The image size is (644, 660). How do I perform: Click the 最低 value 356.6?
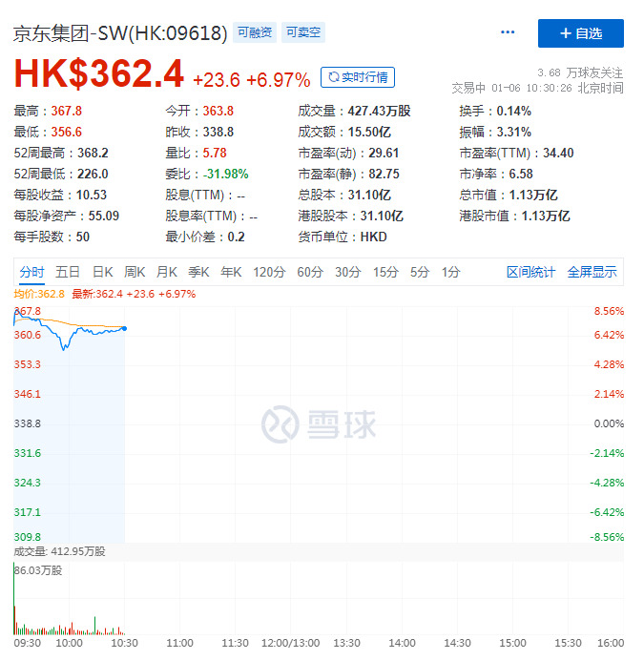[x=67, y=133]
